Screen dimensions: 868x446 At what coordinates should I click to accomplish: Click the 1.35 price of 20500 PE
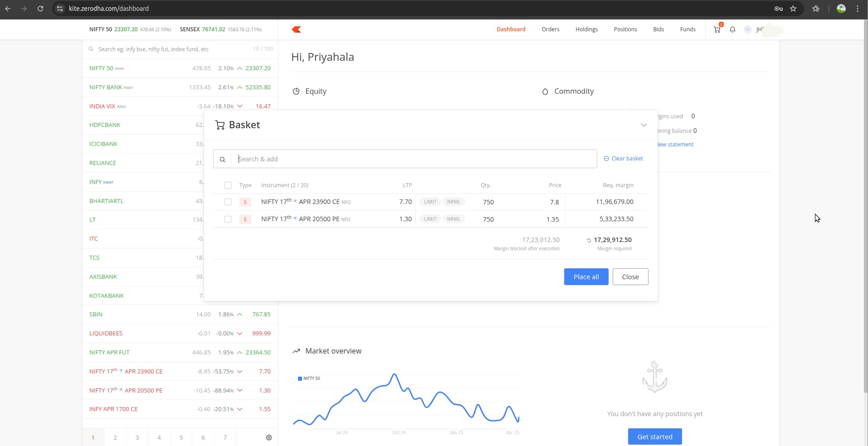pyautogui.click(x=552, y=219)
